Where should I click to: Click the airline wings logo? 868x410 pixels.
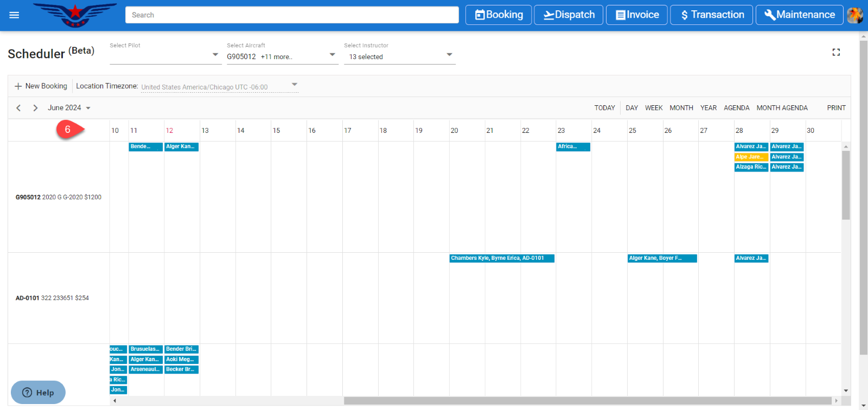(x=75, y=15)
